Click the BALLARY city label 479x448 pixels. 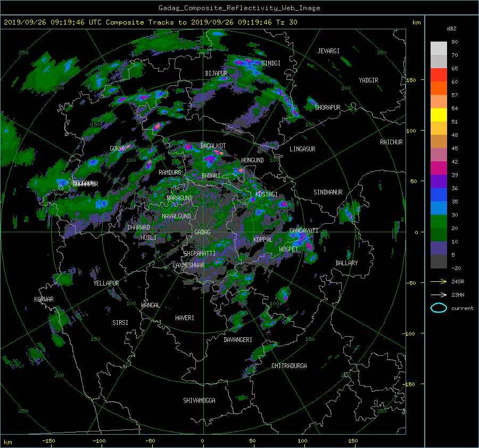point(346,263)
